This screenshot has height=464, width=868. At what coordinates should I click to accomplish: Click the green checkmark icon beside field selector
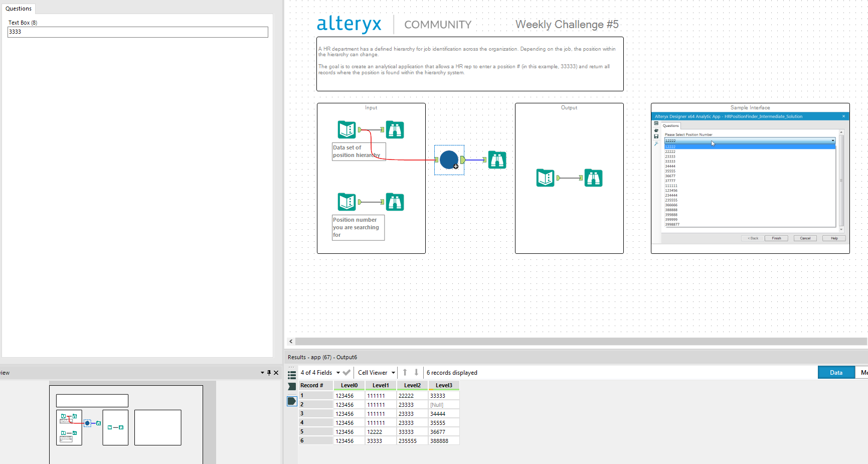[346, 372]
